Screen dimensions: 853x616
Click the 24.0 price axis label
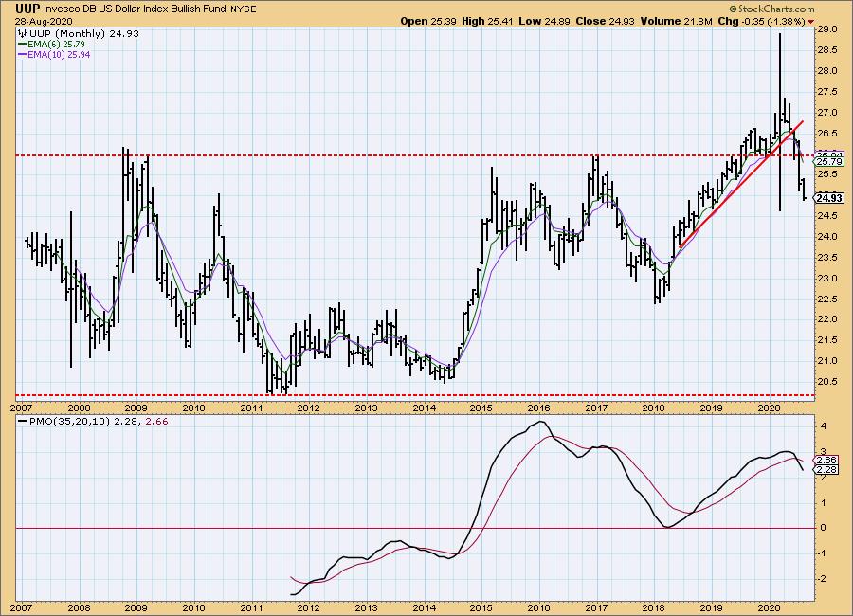[826, 237]
